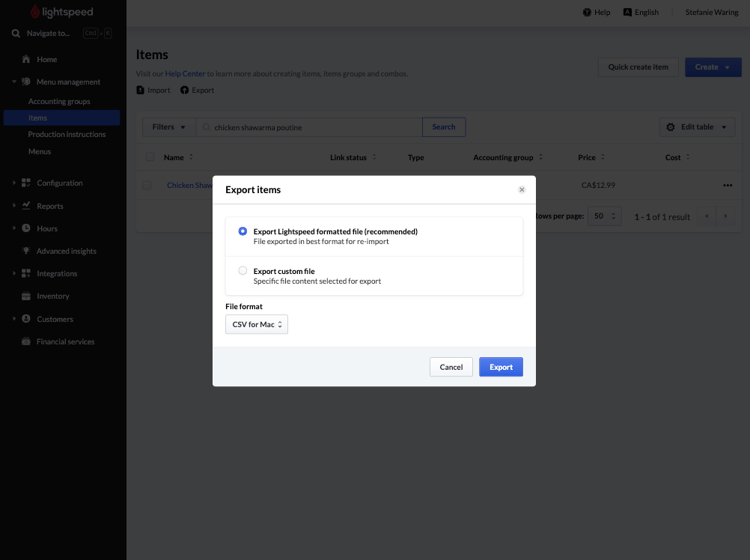This screenshot has width=750, height=560.
Task: Select Export Lightspeed formatted file option
Action: [243, 231]
